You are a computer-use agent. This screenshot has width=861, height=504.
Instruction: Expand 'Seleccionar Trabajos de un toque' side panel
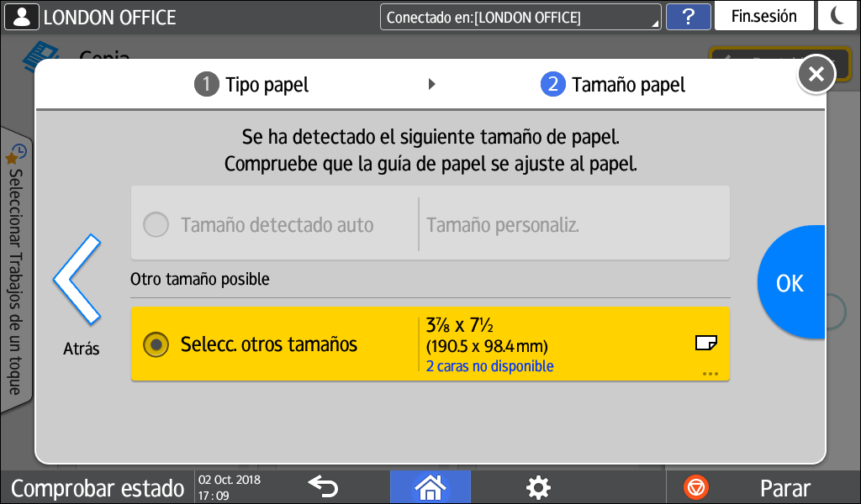[14, 269]
